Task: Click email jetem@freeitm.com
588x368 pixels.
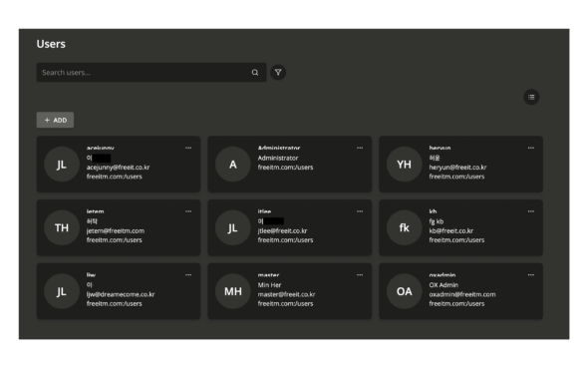Action: [x=116, y=230]
